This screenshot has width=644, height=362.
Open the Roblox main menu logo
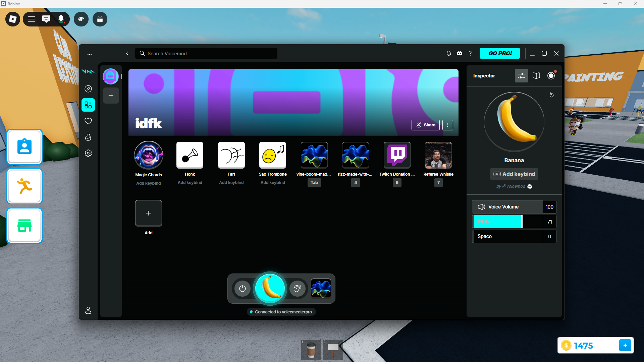click(x=13, y=19)
